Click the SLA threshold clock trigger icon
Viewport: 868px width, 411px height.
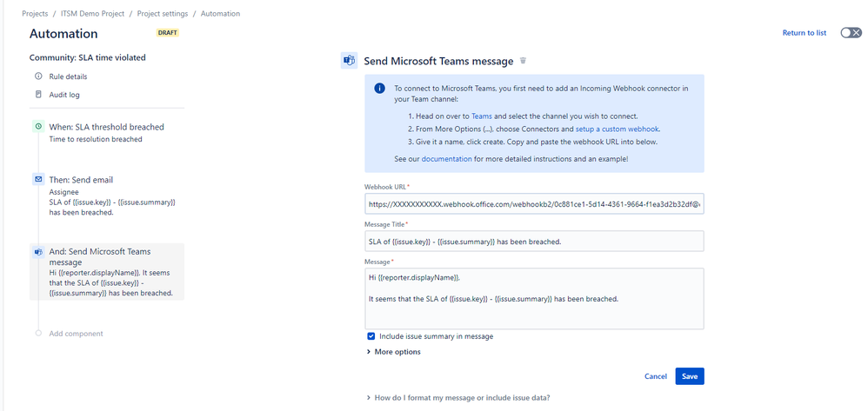pos(38,127)
